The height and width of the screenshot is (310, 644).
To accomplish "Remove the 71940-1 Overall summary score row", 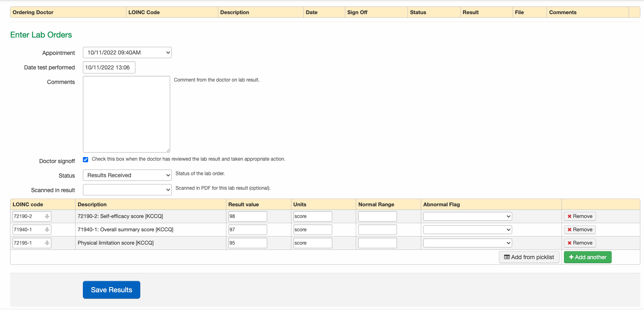I will (580, 230).
